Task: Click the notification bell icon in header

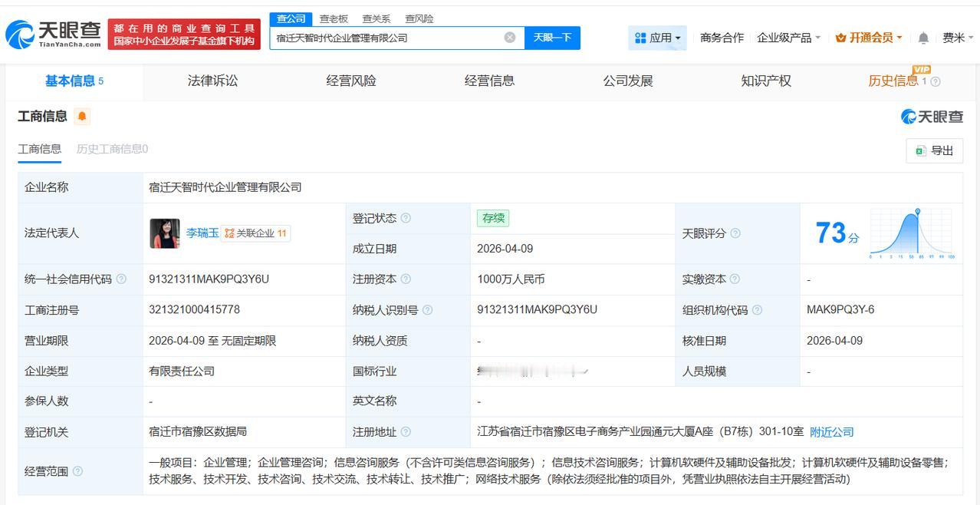Action: [x=923, y=38]
